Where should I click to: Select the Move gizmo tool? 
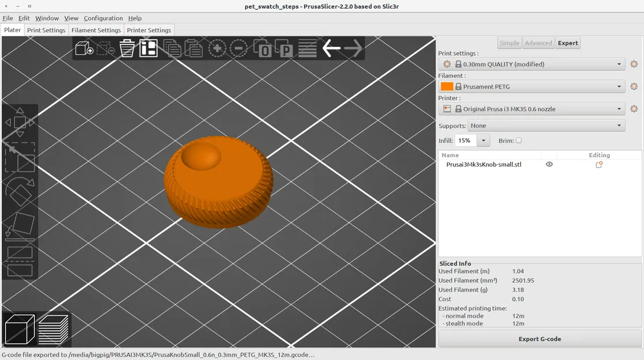tap(20, 122)
